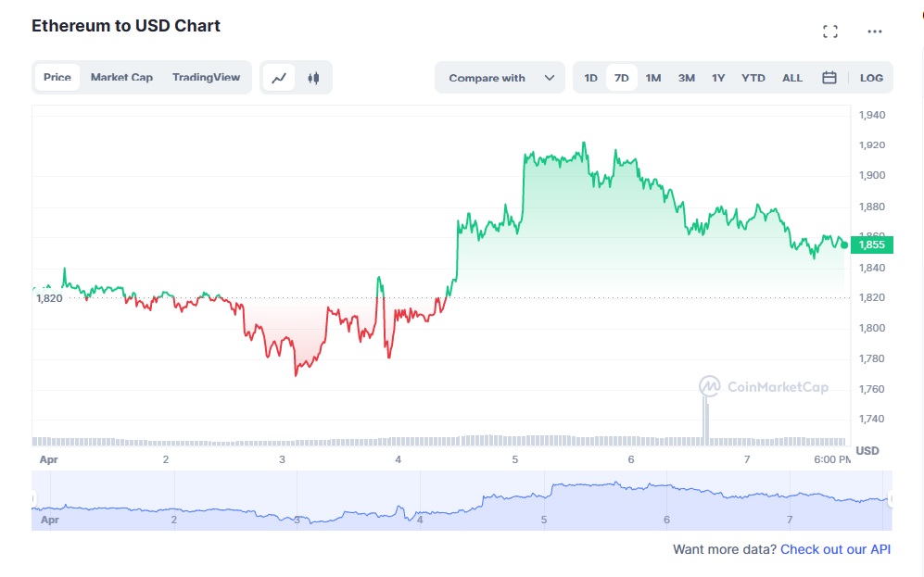Viewport: 924px width, 577px height.
Task: Switch to the Market Cap tab
Action: pos(122,78)
